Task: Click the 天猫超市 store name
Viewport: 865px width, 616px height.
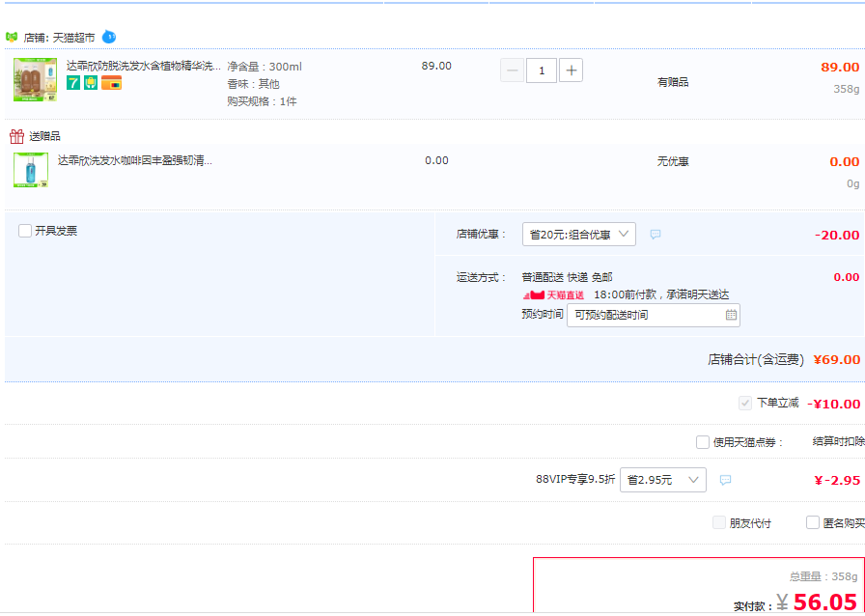Action: tap(74, 38)
